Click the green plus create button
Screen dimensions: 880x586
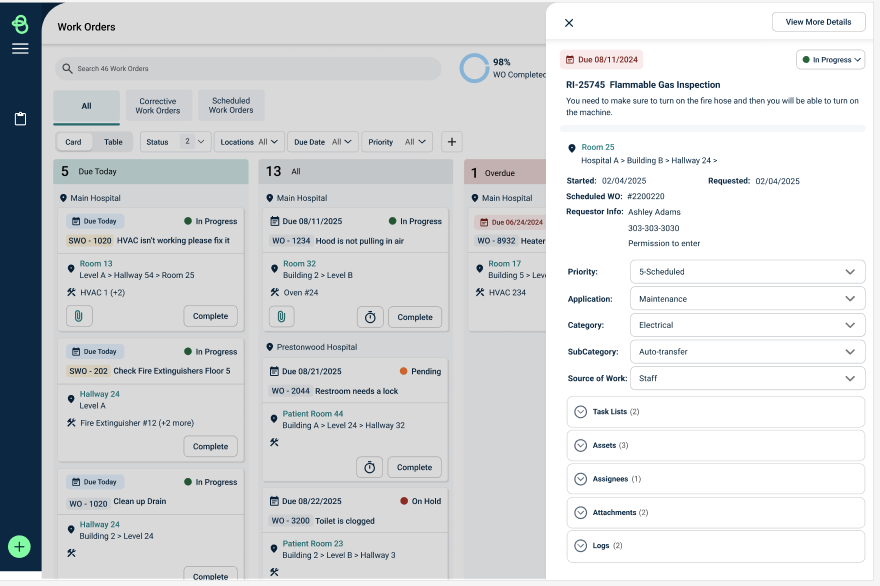[x=19, y=547]
